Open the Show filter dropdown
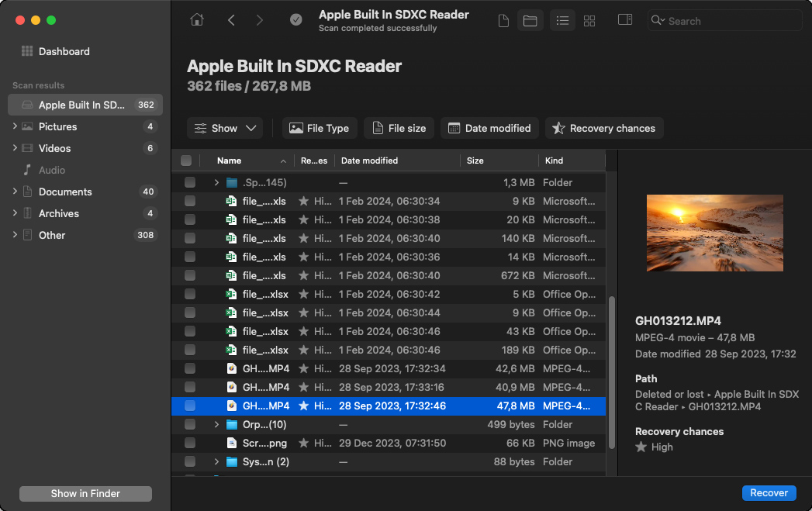This screenshot has height=511, width=812. pos(225,128)
